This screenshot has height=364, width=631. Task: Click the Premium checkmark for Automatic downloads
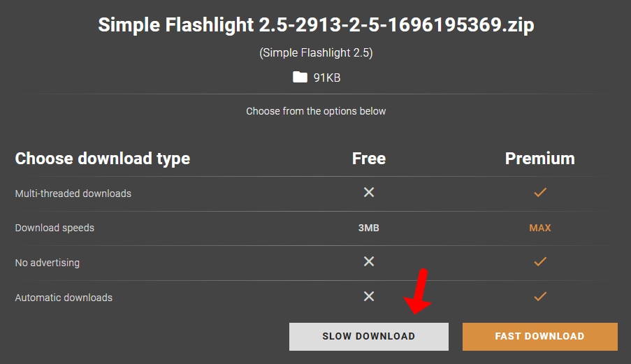click(x=539, y=296)
